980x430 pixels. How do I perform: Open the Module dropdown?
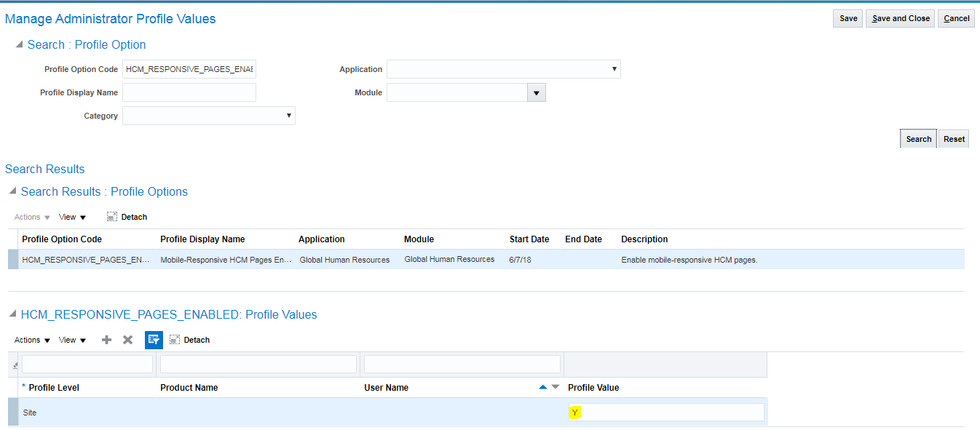[x=536, y=92]
